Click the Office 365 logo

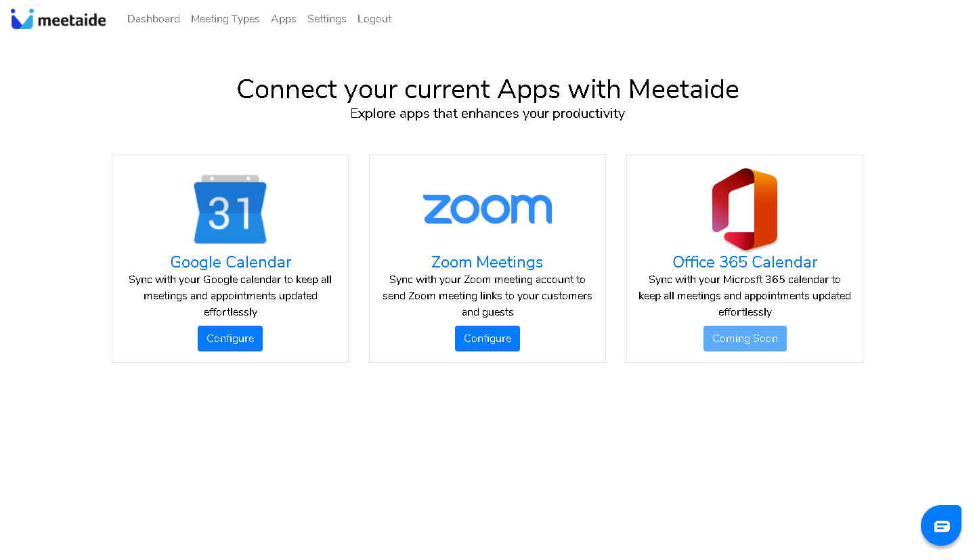point(745,209)
